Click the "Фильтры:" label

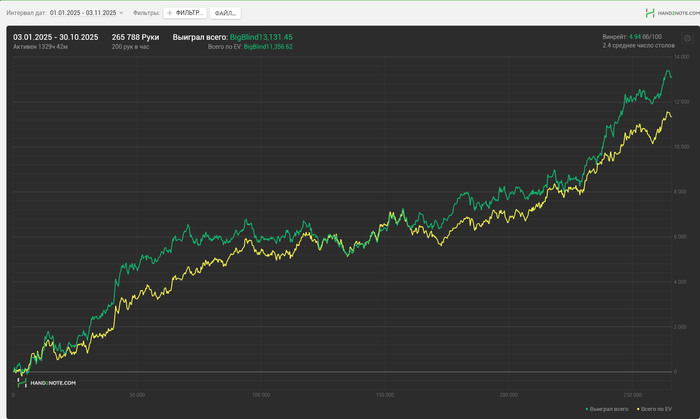[145, 13]
